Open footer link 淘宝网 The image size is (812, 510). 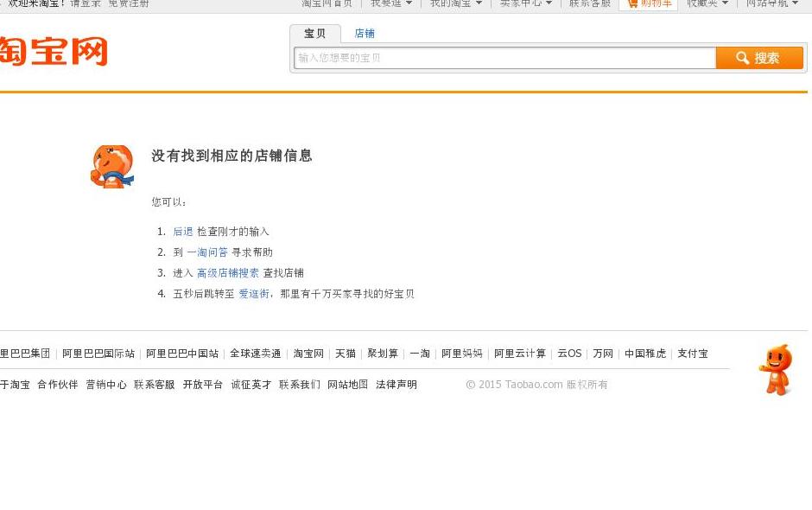point(308,354)
